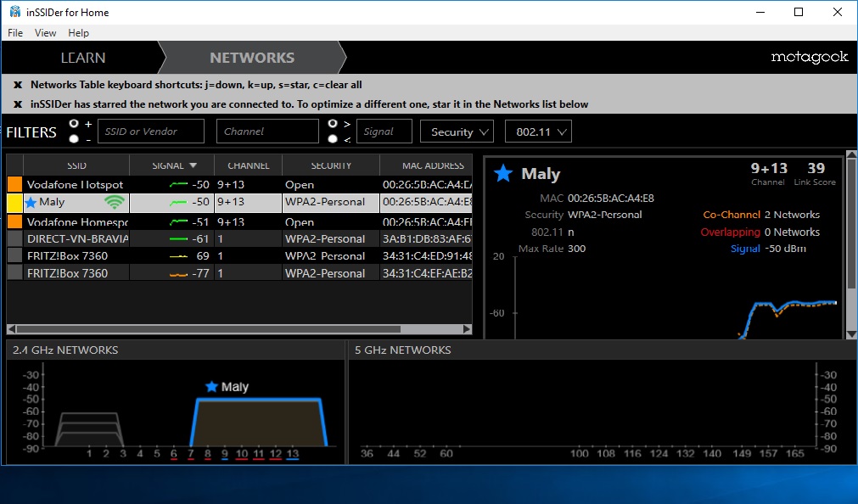Click the blue star in Maly details panel
This screenshot has width=858, height=504.
503,173
